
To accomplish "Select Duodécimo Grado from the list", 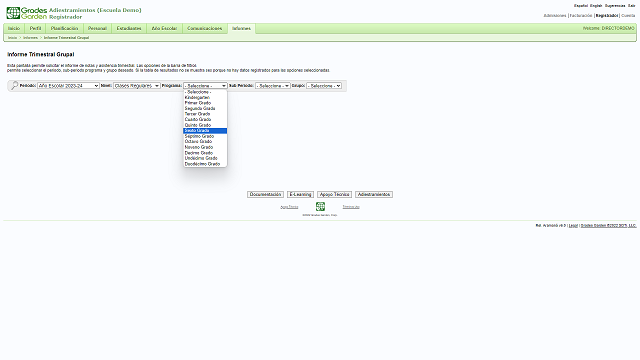I will [x=205, y=164].
